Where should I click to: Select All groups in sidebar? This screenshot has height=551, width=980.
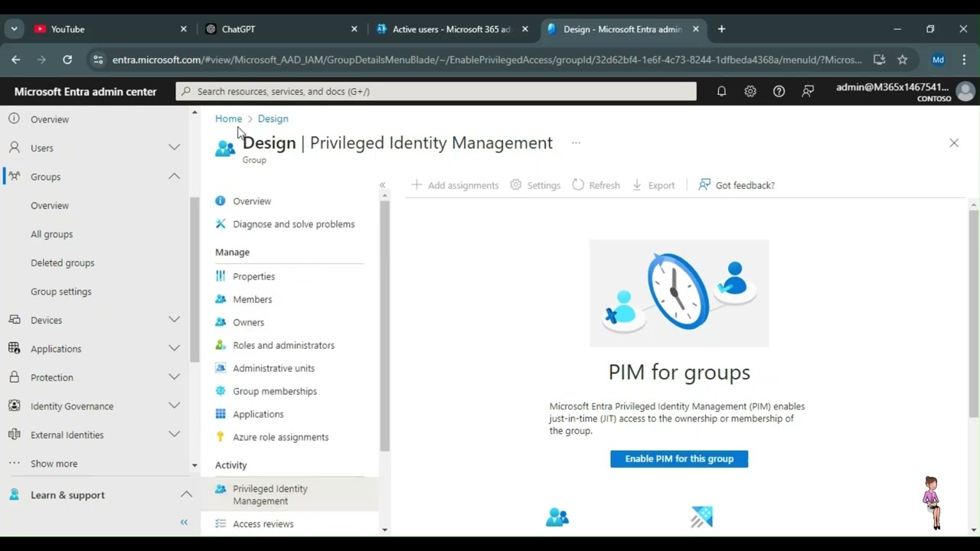52,234
